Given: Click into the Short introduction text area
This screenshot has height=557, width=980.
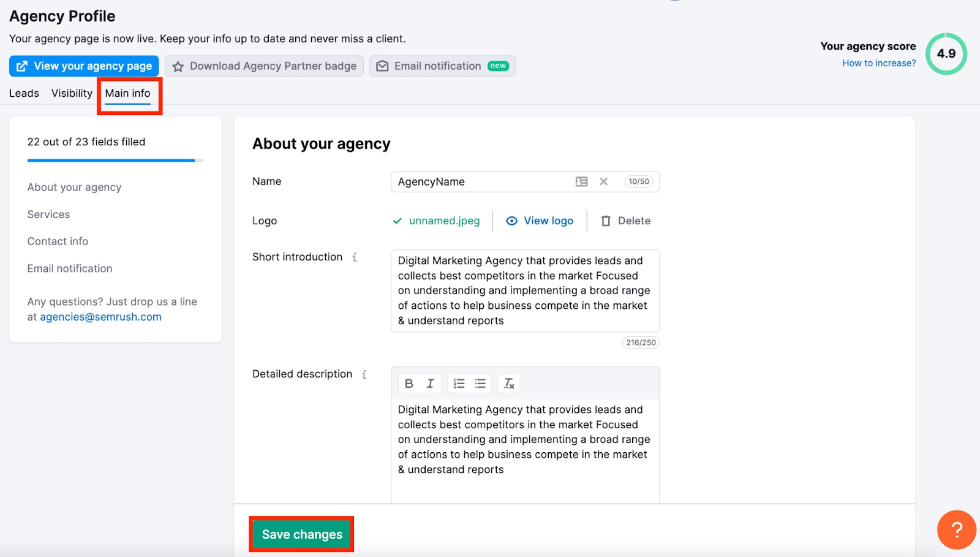Looking at the screenshot, I should point(525,290).
